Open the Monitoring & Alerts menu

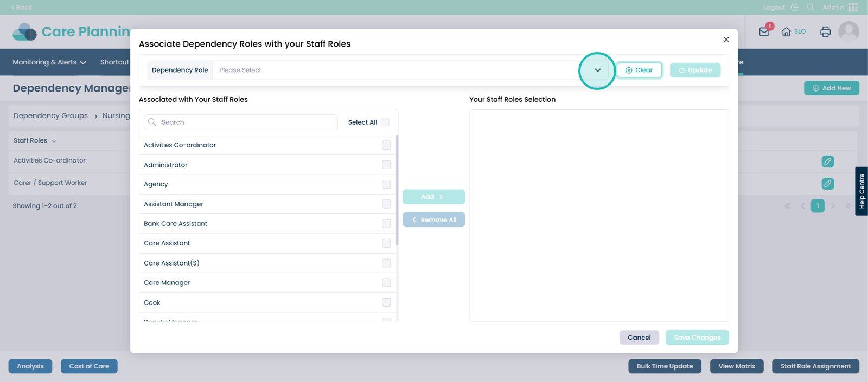[x=49, y=62]
